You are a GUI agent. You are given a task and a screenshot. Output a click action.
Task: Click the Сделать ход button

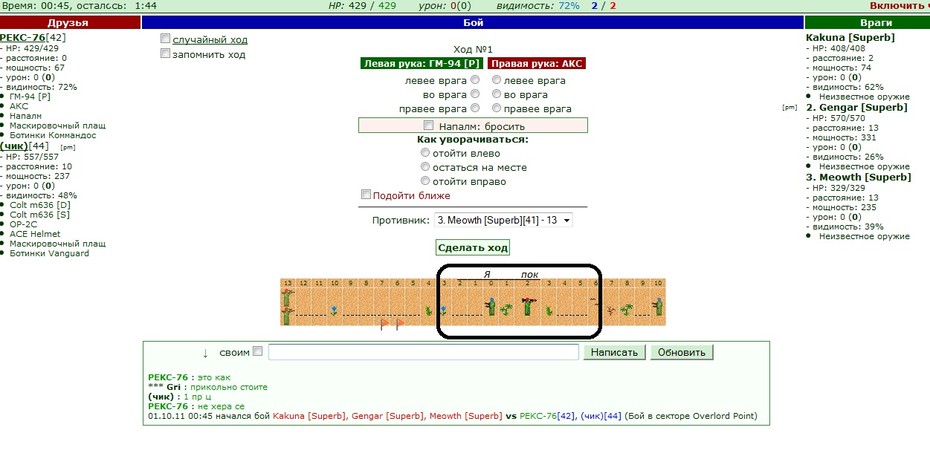[x=473, y=248]
